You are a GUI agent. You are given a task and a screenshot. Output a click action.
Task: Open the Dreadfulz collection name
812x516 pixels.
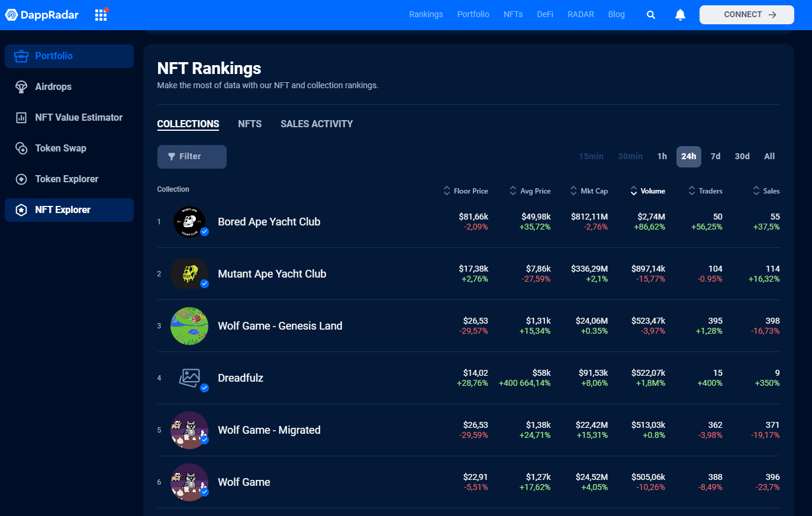pos(241,378)
